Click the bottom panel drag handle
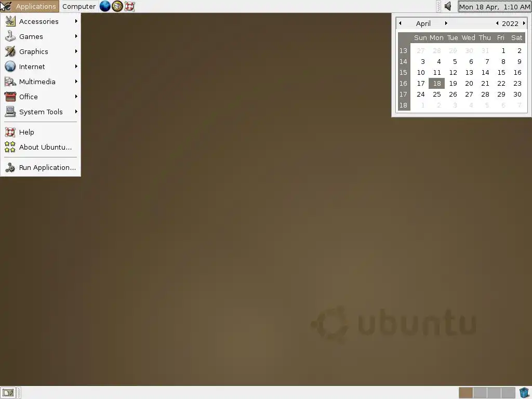The height and width of the screenshot is (399, 532). [x=19, y=393]
